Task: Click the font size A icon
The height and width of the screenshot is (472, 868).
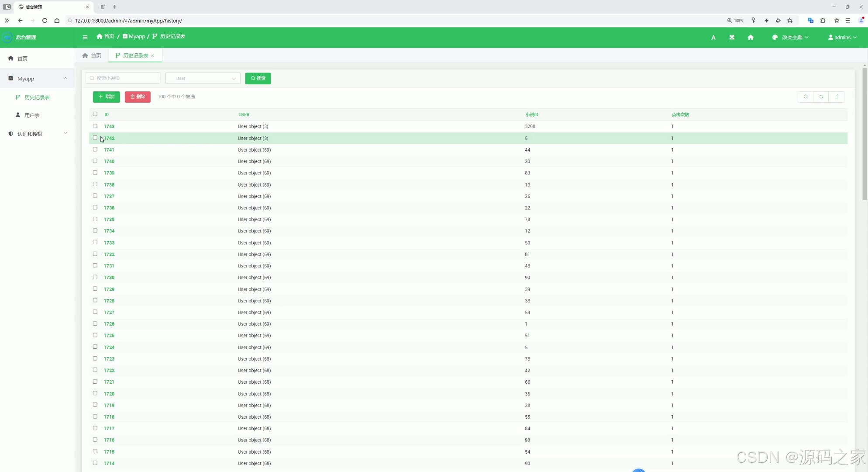Action: (713, 38)
